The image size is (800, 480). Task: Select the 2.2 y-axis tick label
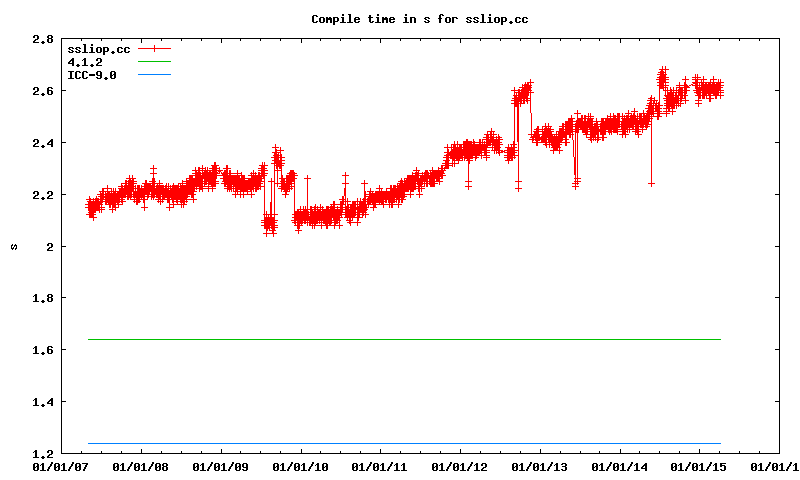click(x=42, y=195)
